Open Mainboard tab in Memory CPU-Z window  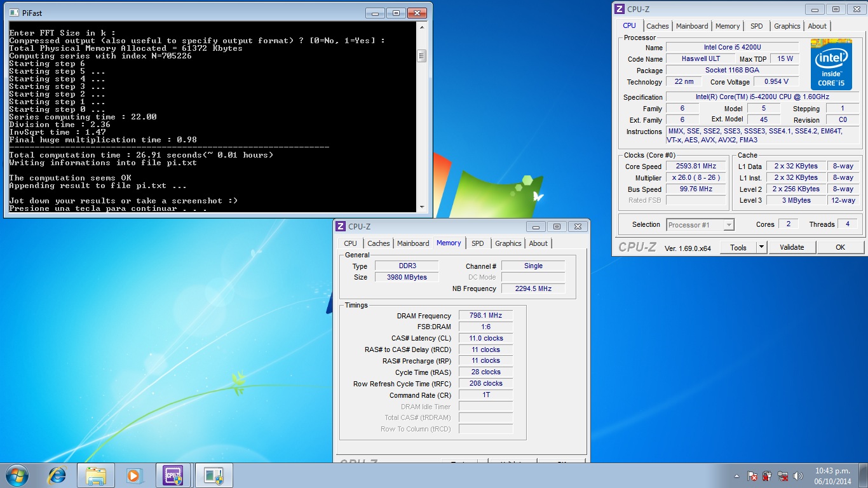[x=412, y=243]
